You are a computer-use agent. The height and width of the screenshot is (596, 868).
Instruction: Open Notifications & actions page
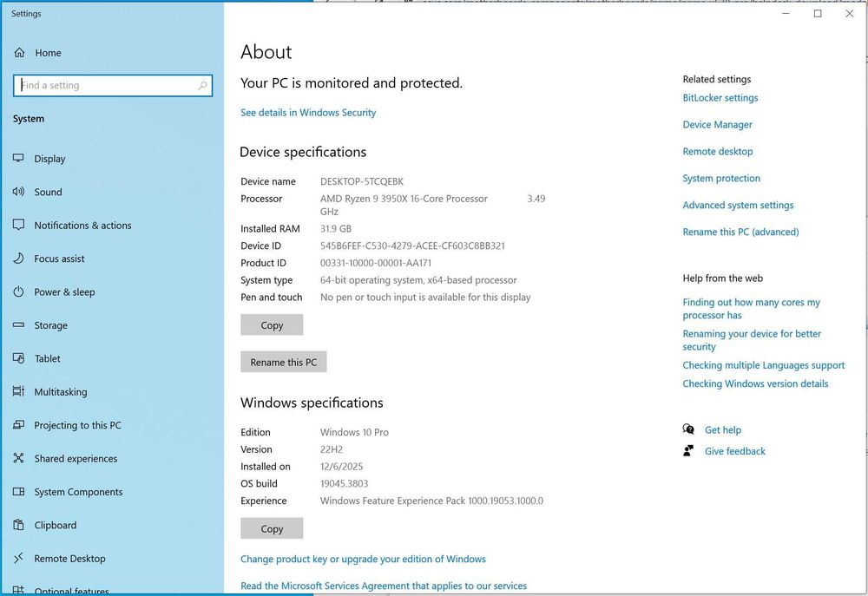(x=83, y=226)
